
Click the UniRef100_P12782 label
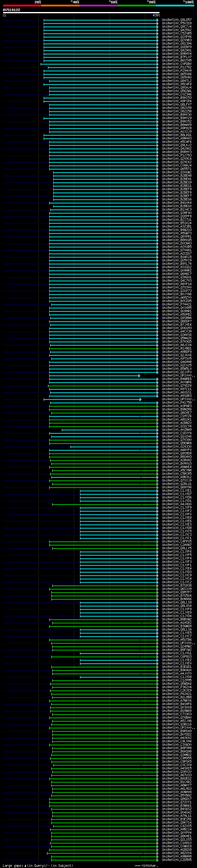click(x=177, y=67)
